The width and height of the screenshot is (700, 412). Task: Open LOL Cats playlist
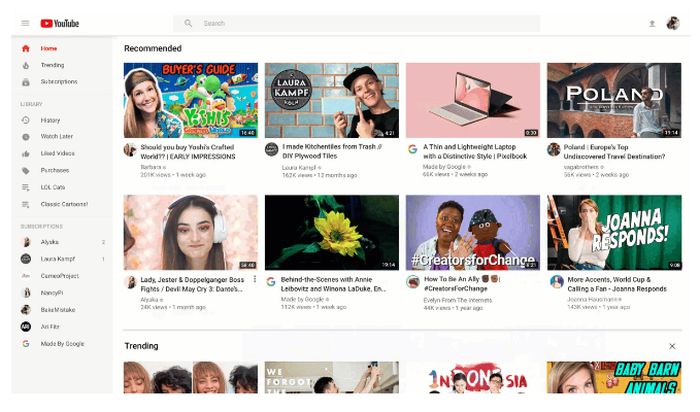62,187
